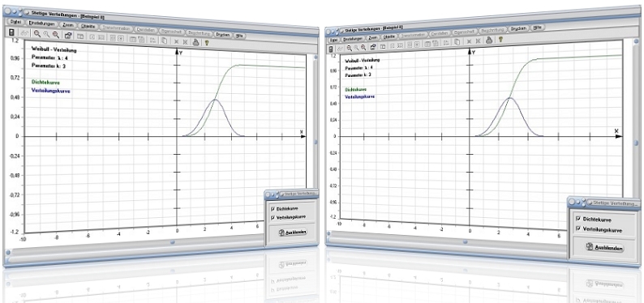The height and width of the screenshot is (303, 644).
Task: Click the Ausblenden button in the left window's dialog
Action: pyautogui.click(x=292, y=232)
